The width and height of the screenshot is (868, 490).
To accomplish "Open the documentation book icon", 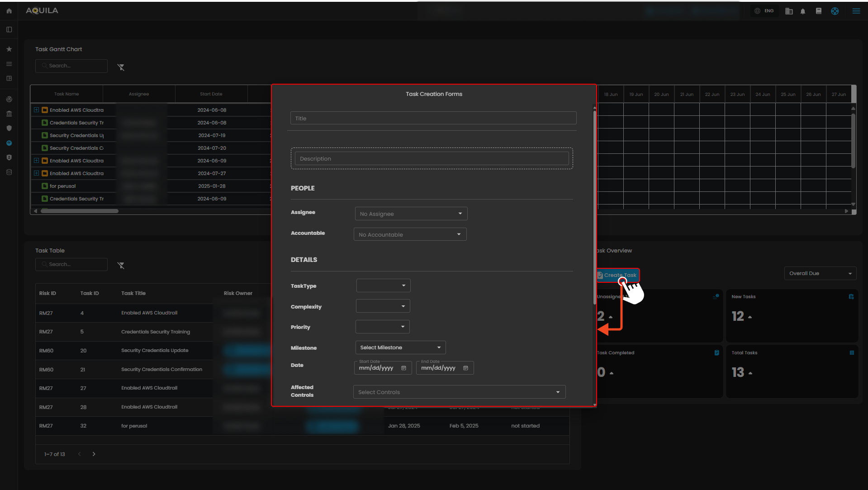I will 818,11.
